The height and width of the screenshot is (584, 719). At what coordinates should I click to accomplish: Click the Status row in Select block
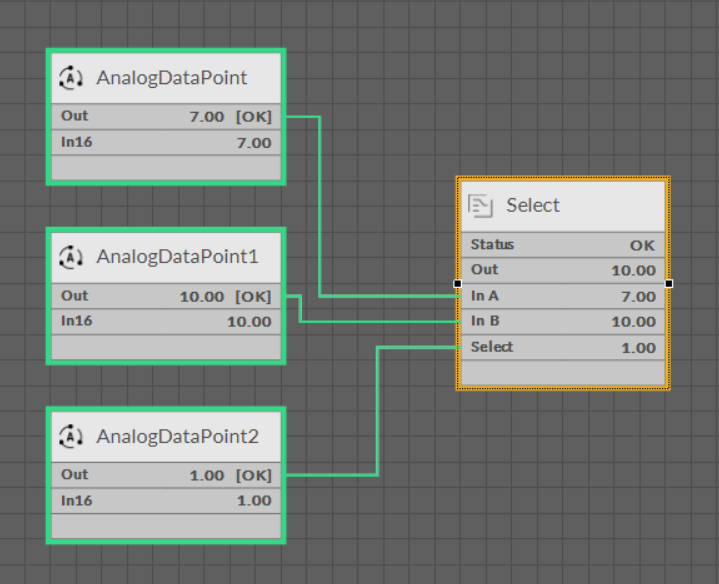click(x=562, y=245)
